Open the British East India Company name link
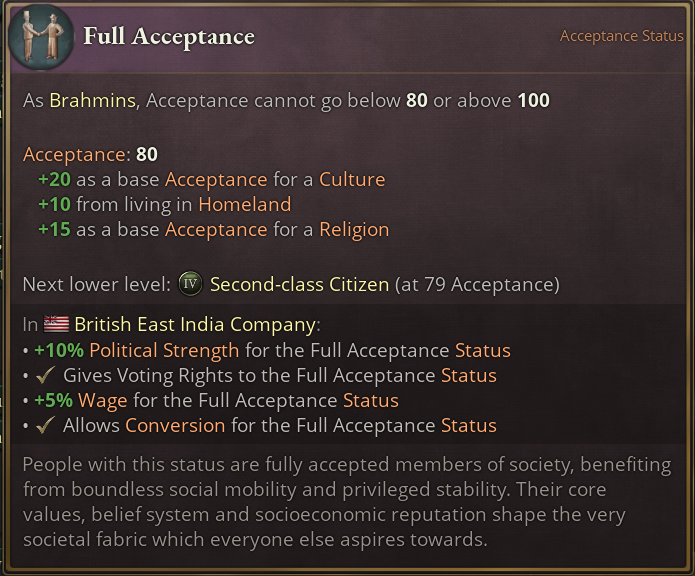Screen dimensions: 695x576 (x=195, y=324)
